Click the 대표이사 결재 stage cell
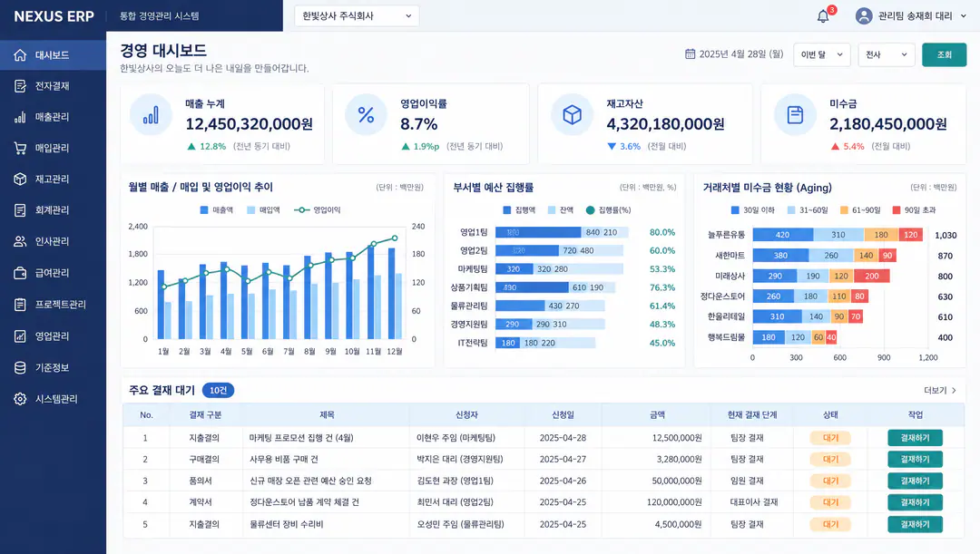Viewport: 980px width, 554px height. [x=754, y=502]
